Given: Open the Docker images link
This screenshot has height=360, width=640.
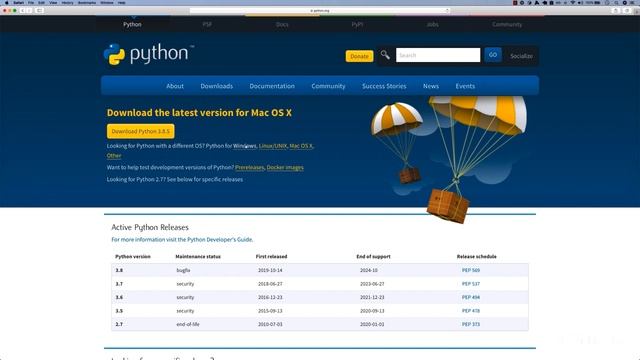Looking at the screenshot, I should [x=285, y=168].
